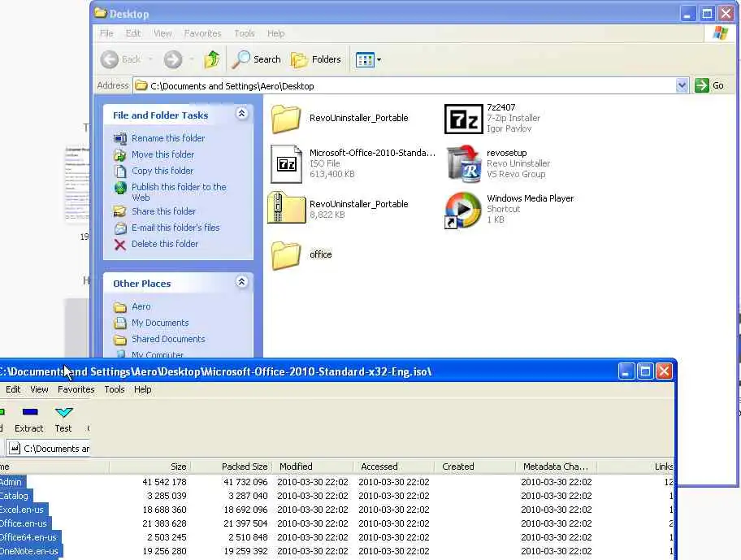Viewport: 741px width, 560px height.
Task: Click Rename this folder
Action: tap(167, 138)
